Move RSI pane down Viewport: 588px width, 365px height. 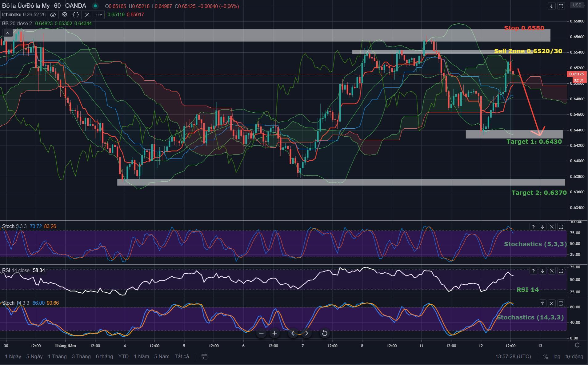tap(542, 271)
